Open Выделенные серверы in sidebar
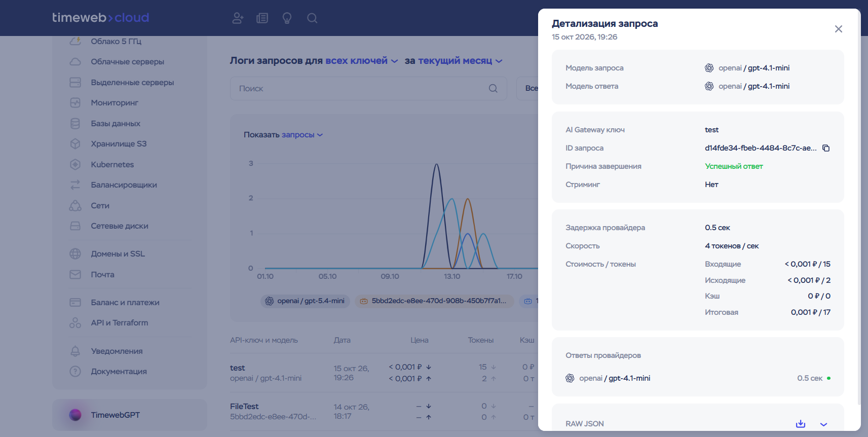 pos(132,82)
